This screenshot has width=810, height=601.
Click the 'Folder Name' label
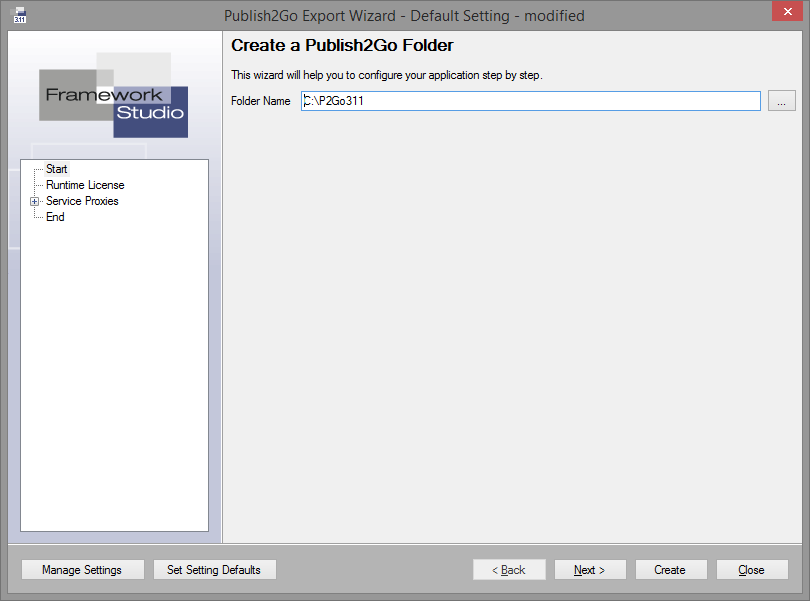tap(260, 101)
